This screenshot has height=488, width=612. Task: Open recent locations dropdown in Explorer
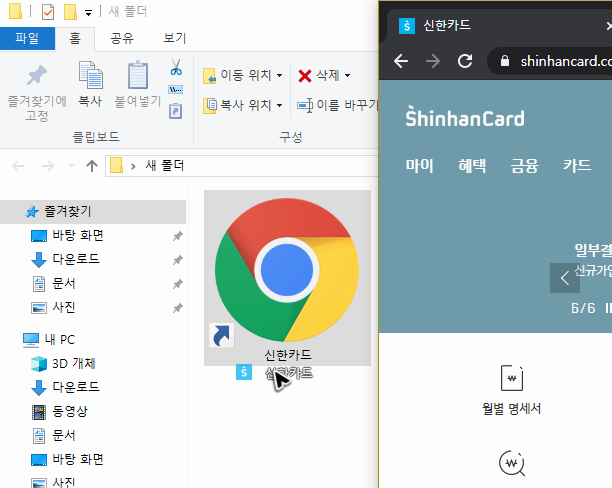click(x=71, y=166)
